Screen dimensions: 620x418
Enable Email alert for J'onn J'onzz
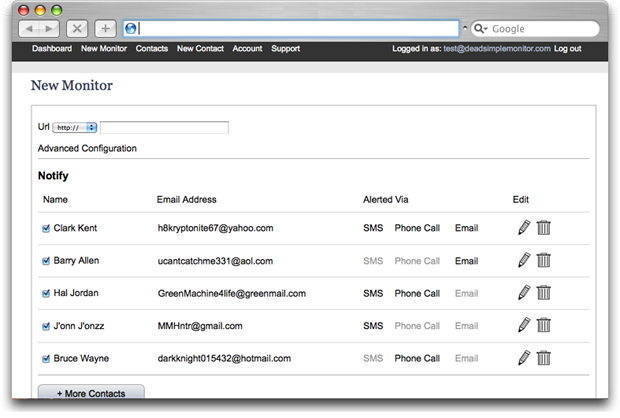467,326
